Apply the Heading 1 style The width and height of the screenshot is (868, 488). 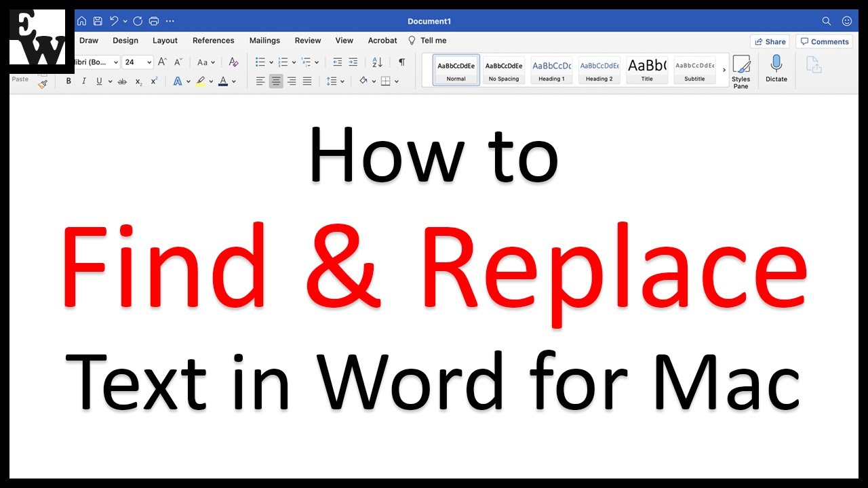point(551,70)
